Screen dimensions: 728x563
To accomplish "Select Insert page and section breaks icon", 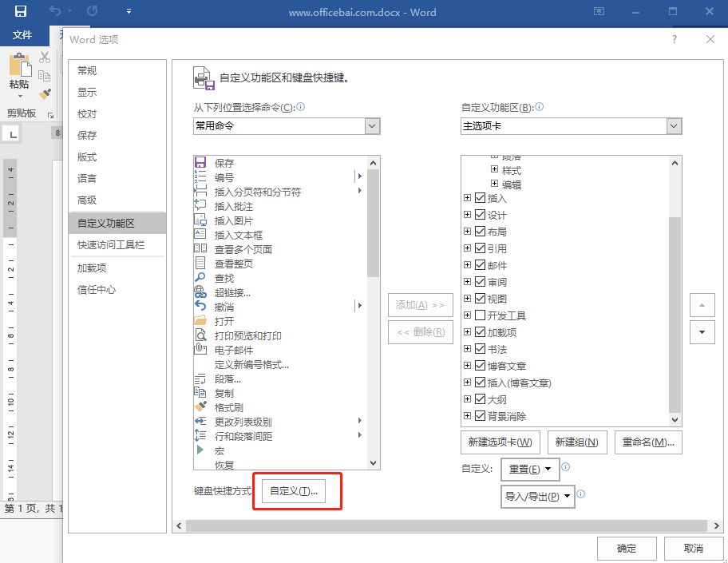I will pyautogui.click(x=200, y=192).
